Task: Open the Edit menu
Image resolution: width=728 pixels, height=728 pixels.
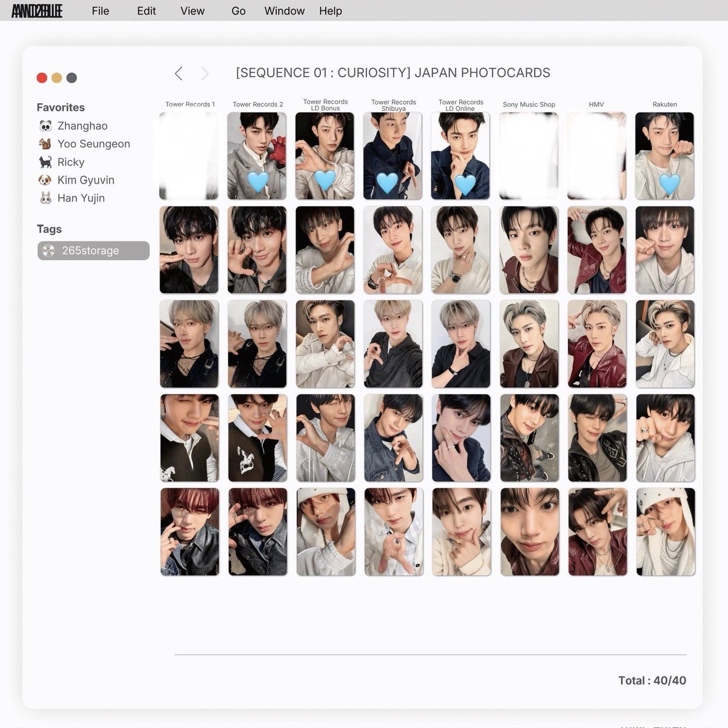Action: [x=146, y=11]
